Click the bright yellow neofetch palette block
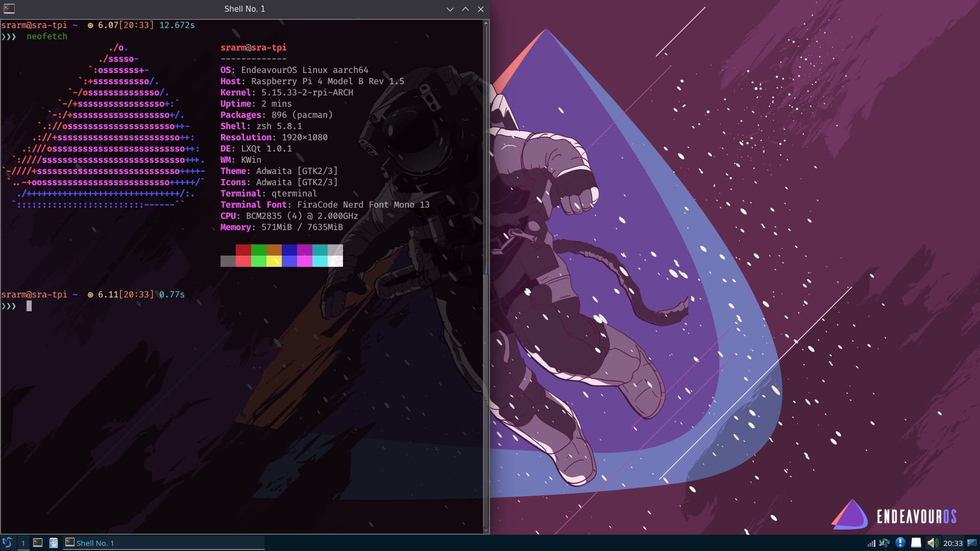Image resolution: width=980 pixels, height=551 pixels. (274, 261)
